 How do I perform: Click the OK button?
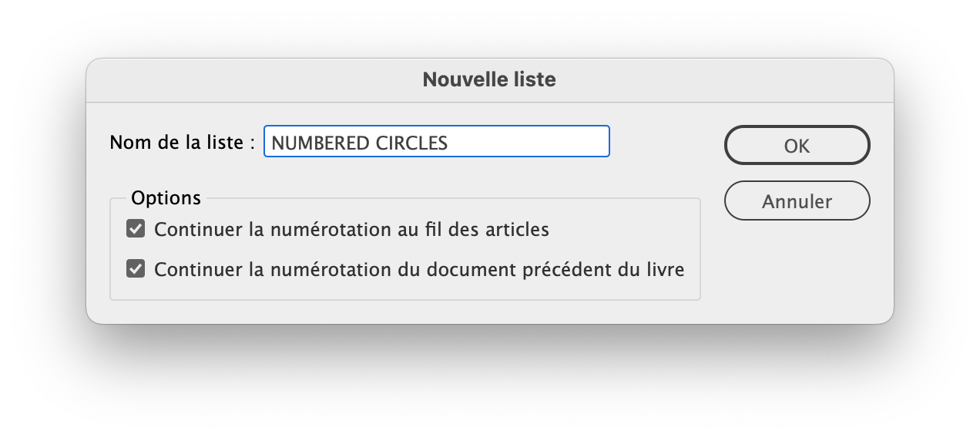coord(797,146)
